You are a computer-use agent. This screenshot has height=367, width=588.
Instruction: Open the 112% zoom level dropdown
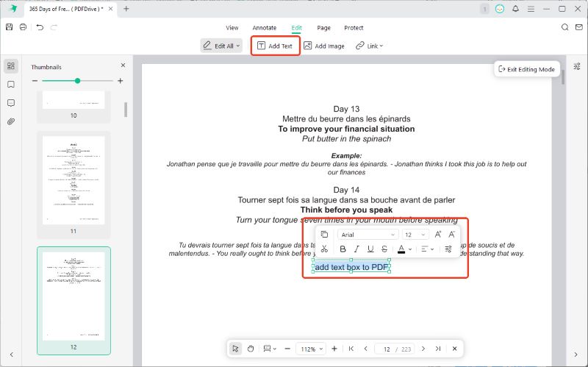(311, 349)
